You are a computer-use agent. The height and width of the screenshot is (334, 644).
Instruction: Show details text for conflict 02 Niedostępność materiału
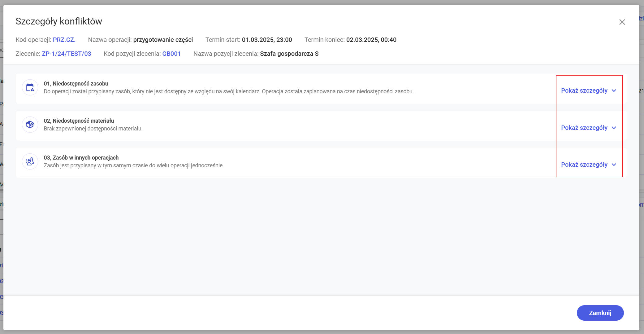click(x=584, y=128)
